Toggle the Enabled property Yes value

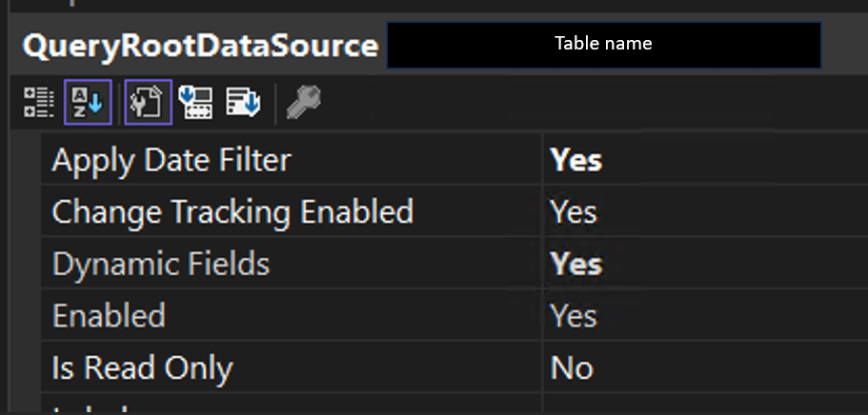pos(705,315)
